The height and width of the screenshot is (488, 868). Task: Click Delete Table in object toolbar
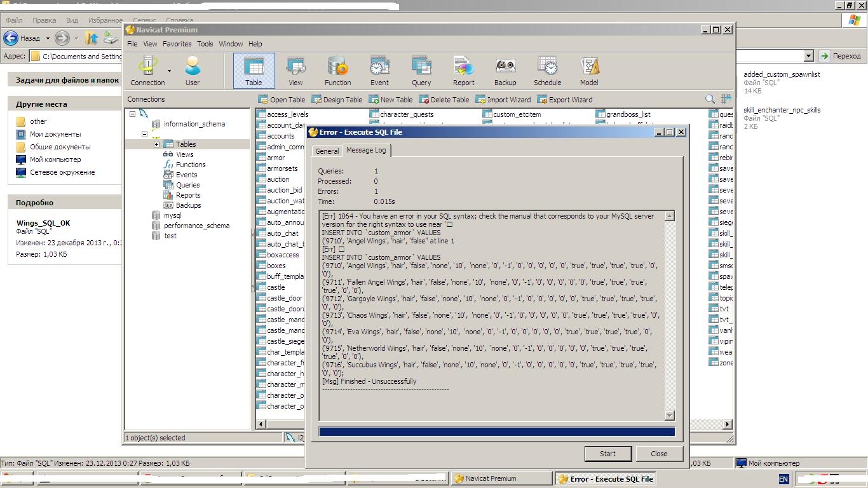444,99
